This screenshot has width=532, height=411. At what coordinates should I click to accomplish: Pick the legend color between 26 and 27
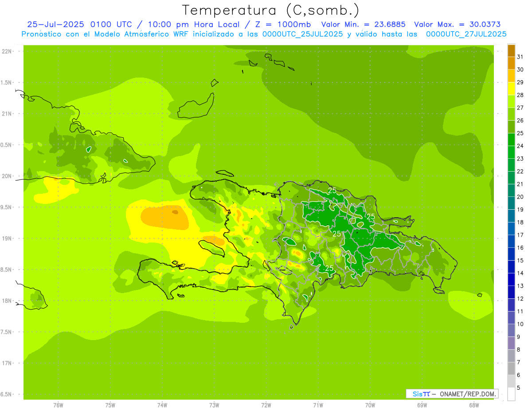(511, 114)
